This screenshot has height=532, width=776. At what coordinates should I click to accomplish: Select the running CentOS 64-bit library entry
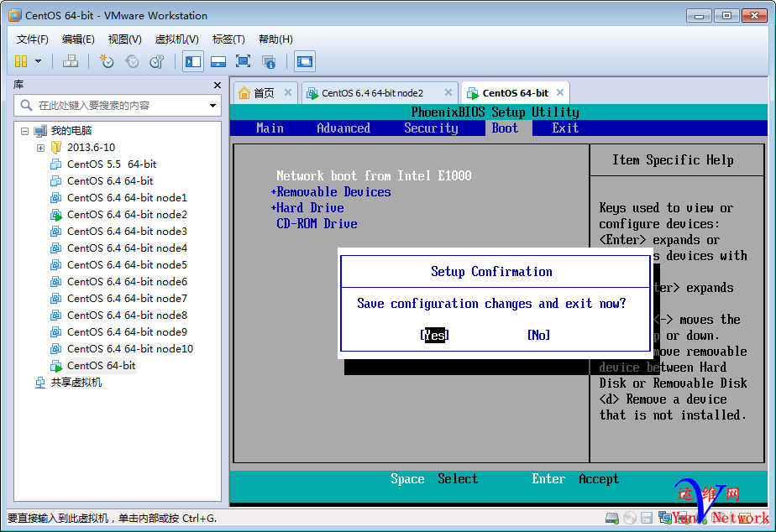pyautogui.click(x=102, y=366)
